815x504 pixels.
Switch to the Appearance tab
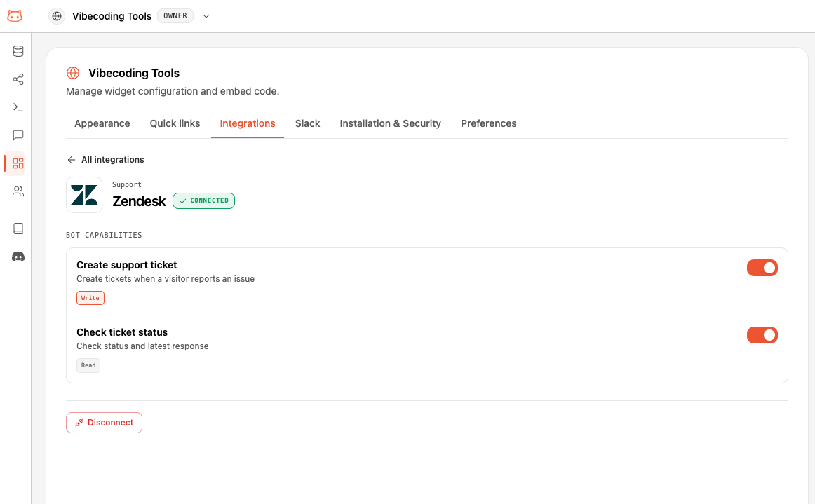tap(102, 123)
